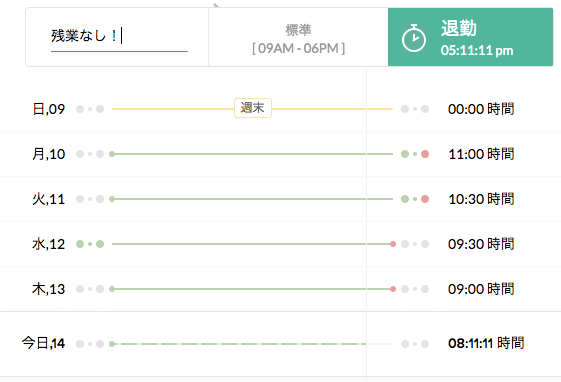Click the red check-out dot on 火,11
The width and height of the screenshot is (561, 382).
click(x=425, y=199)
